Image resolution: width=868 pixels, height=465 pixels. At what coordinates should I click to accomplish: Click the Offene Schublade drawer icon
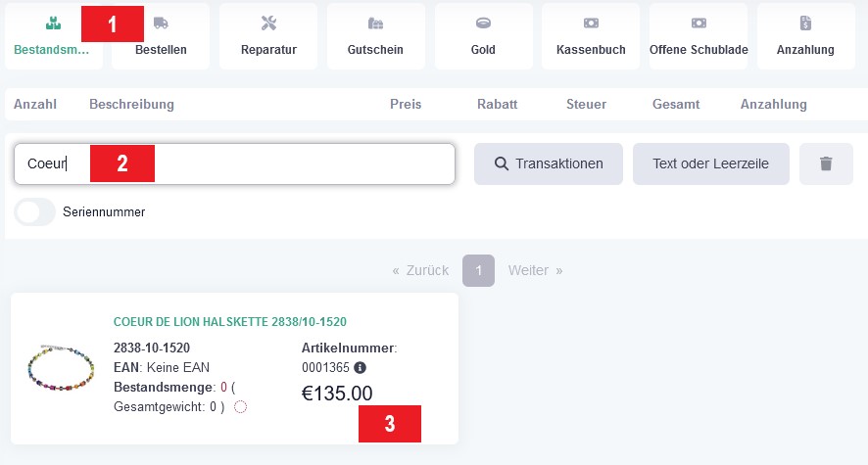click(x=699, y=23)
